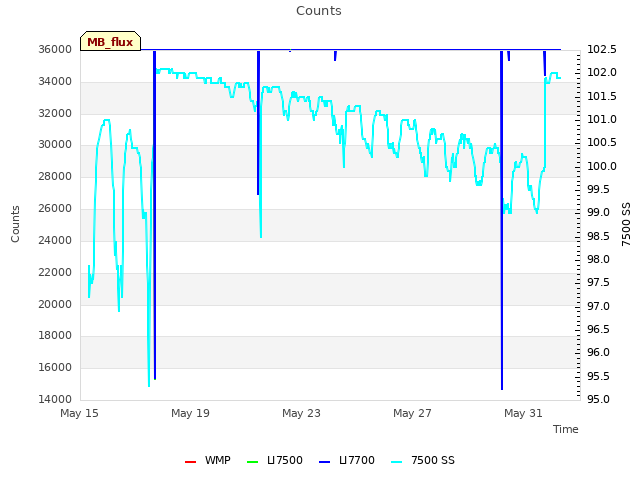640x480 pixels.
Task: Click the green LI7500 legend swatch
Action: [x=253, y=462]
